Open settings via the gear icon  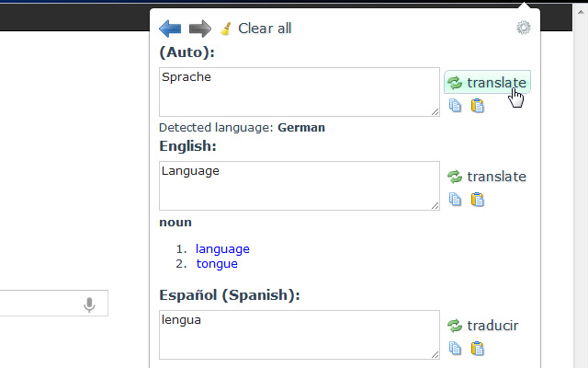524,28
